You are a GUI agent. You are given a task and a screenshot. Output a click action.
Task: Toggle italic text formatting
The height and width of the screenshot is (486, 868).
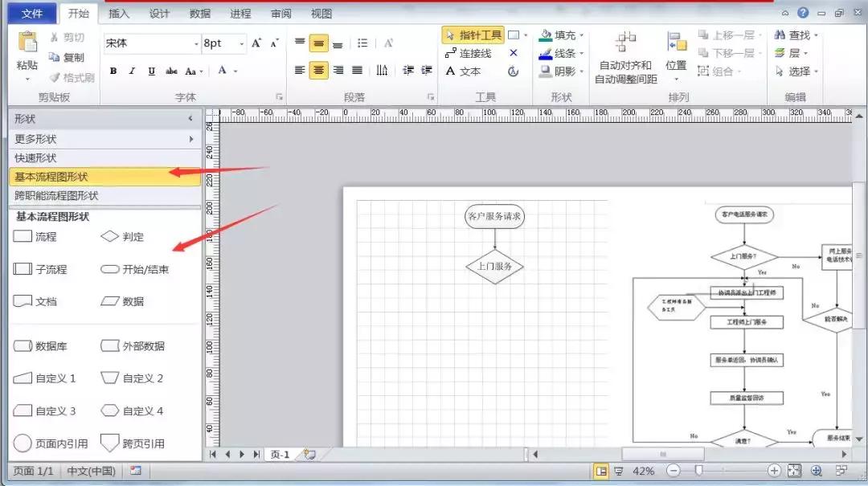click(x=133, y=71)
